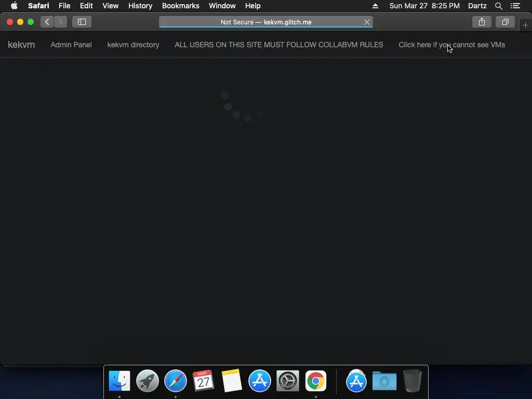The height and width of the screenshot is (399, 532).
Task: Open the Help menu
Action: click(x=253, y=6)
